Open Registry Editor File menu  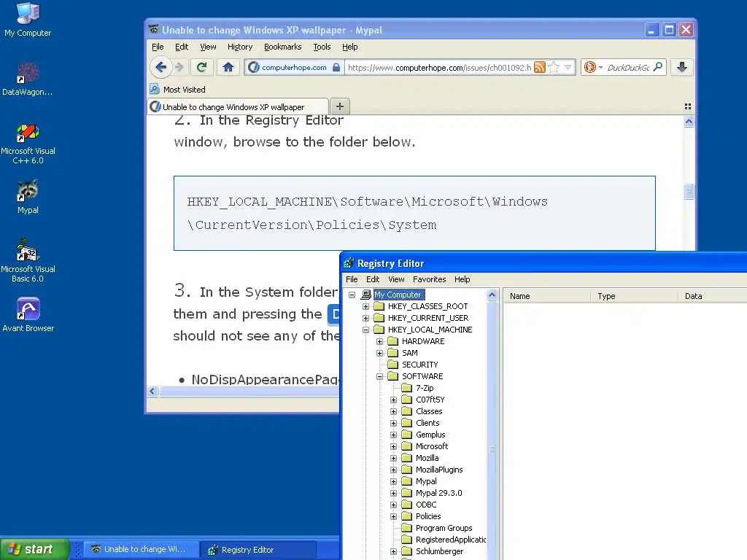352,279
